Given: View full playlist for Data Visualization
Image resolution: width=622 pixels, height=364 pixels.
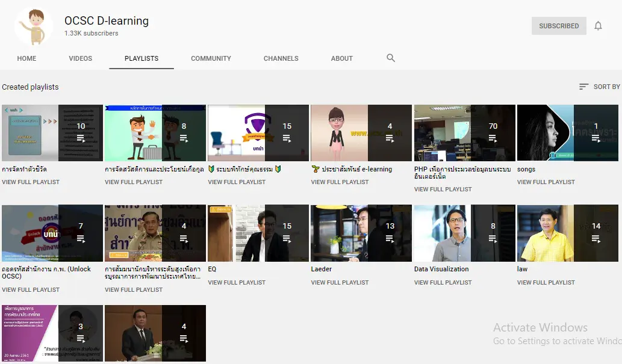Looking at the screenshot, I should tap(443, 282).
